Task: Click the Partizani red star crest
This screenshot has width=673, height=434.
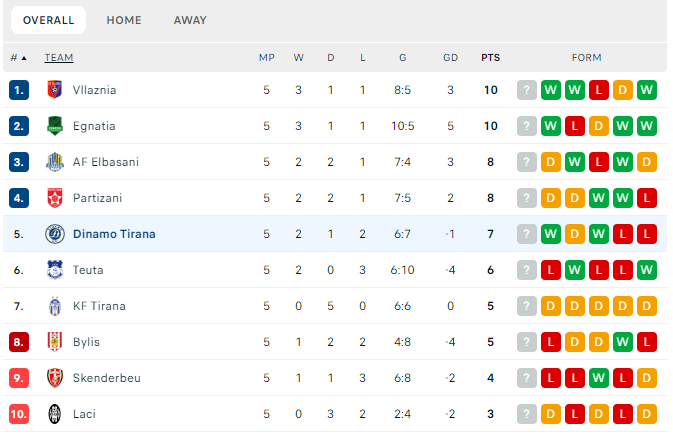Action: pos(55,198)
